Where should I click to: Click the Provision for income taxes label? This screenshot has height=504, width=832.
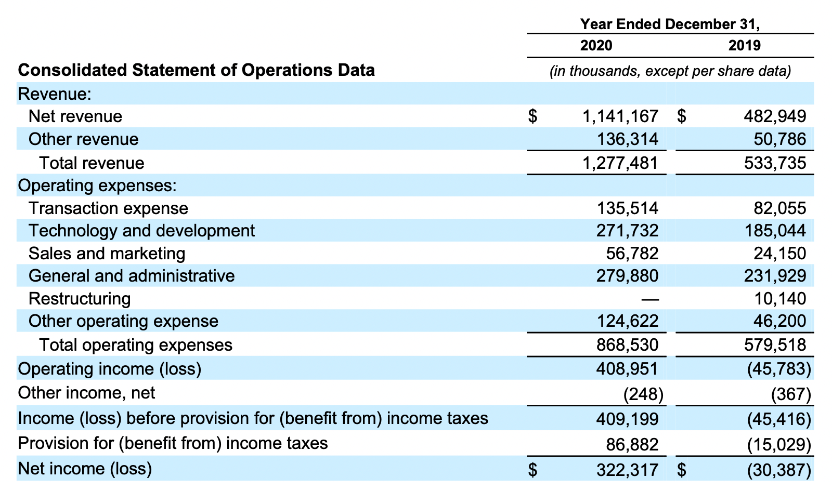click(173, 443)
